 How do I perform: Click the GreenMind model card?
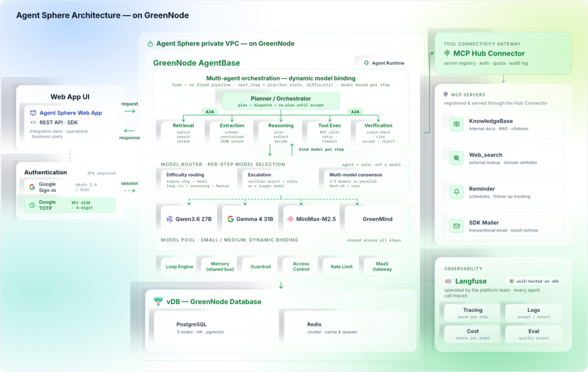click(373, 219)
